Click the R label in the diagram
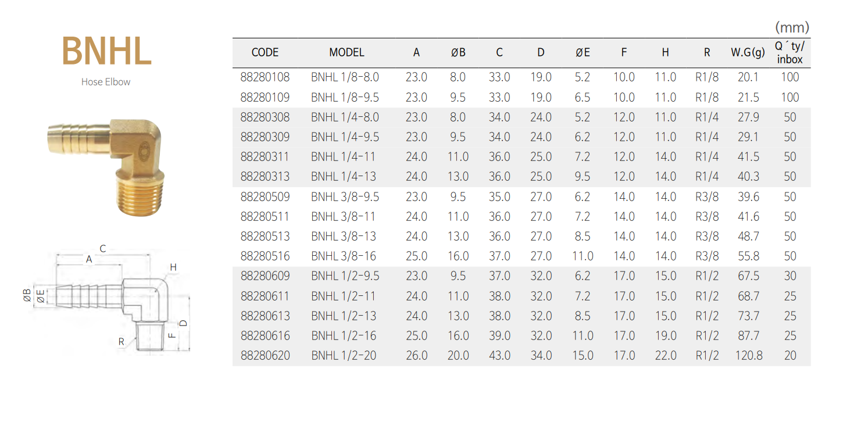 point(122,342)
